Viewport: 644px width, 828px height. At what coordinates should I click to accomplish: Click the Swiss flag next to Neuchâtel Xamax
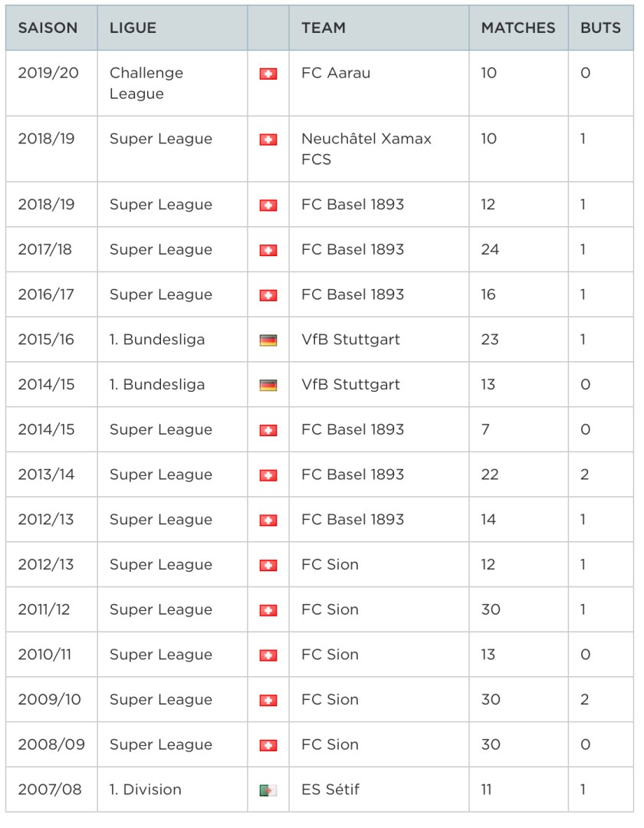click(x=268, y=140)
